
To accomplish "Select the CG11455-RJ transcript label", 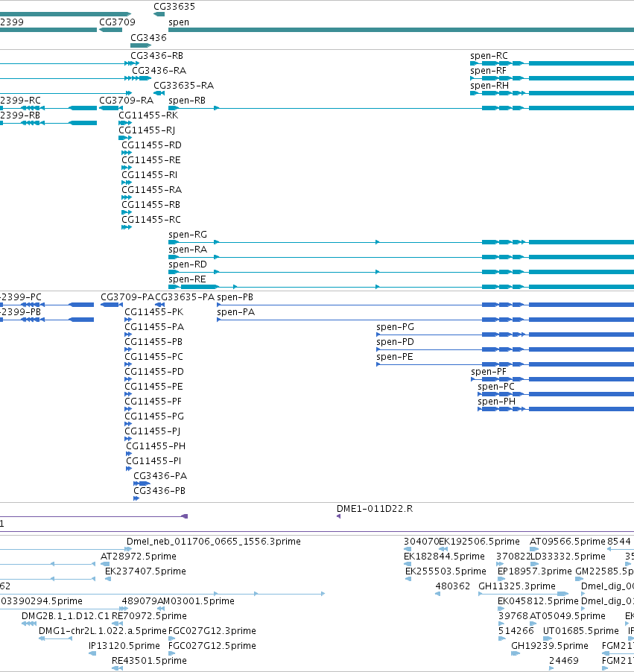I will 147,130.
